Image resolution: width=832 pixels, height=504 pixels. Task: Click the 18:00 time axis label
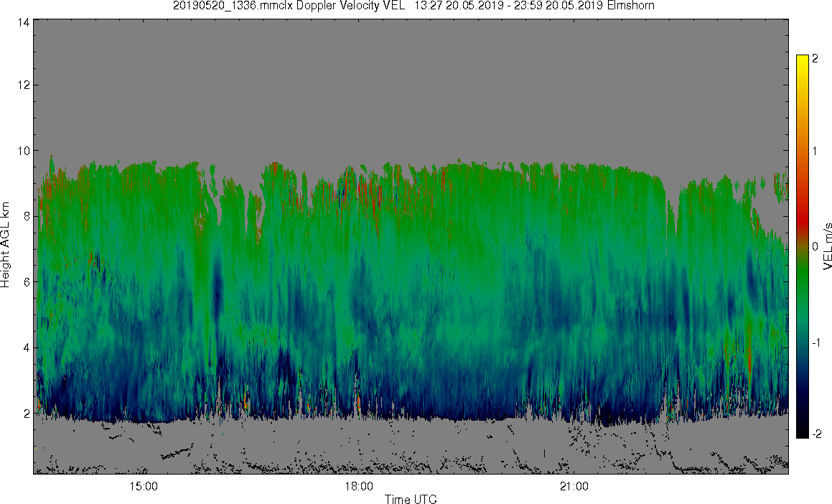pyautogui.click(x=359, y=486)
